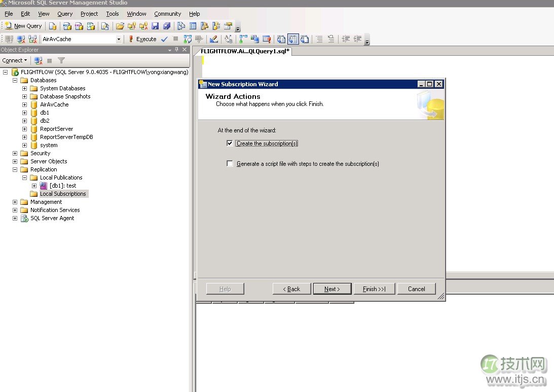Open the AirAvCache database dropdown

click(119, 39)
